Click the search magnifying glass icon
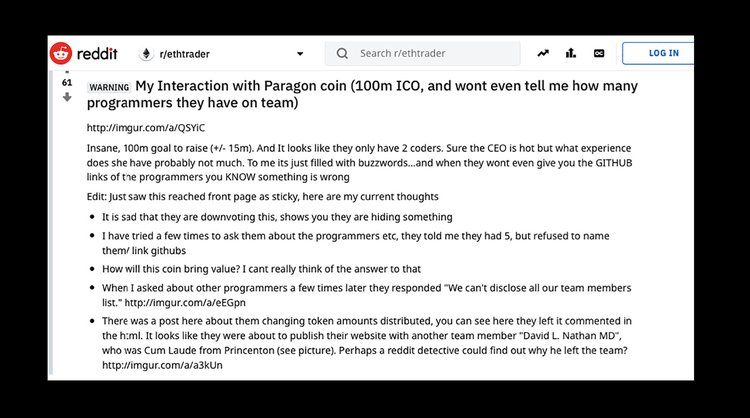The image size is (750, 418). click(x=342, y=53)
